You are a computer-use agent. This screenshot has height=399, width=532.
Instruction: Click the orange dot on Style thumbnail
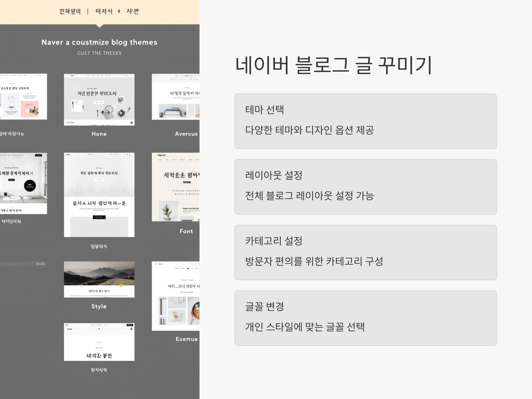pos(121,286)
